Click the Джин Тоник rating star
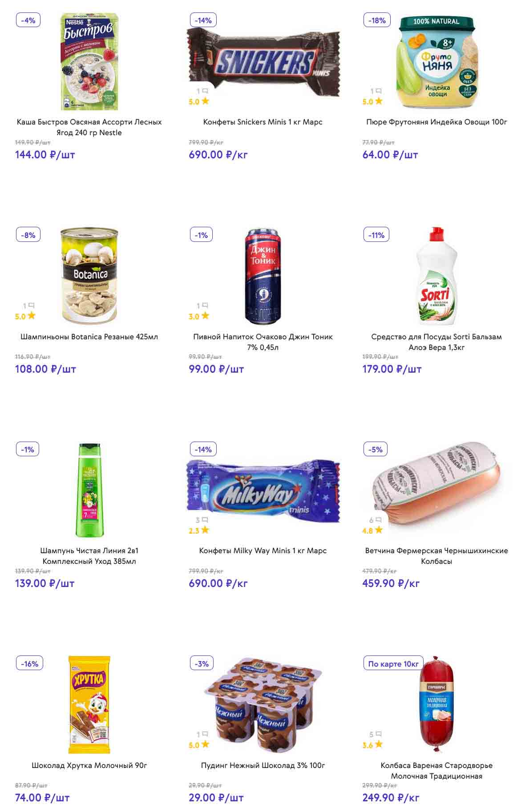Screen dimensions: 513x812 [205, 316]
